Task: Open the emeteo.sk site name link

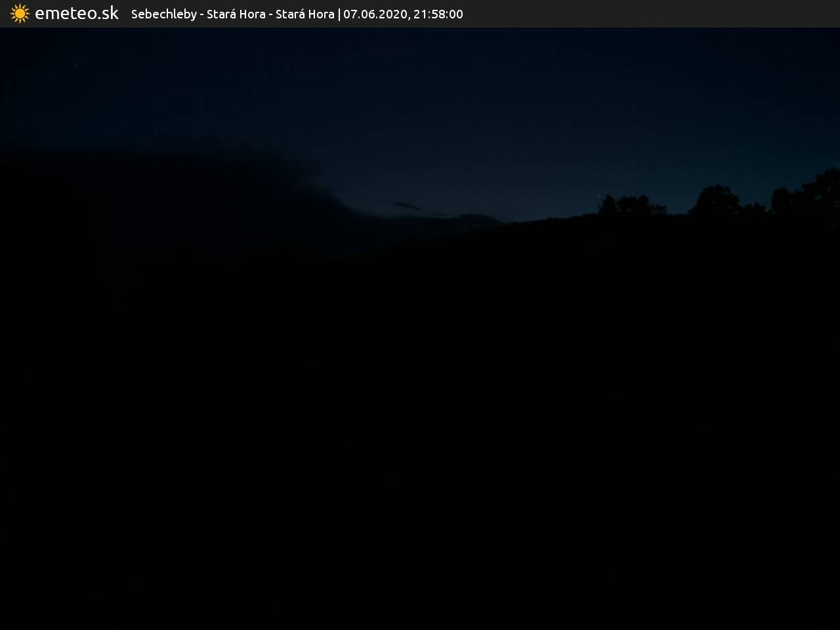Action: point(77,14)
